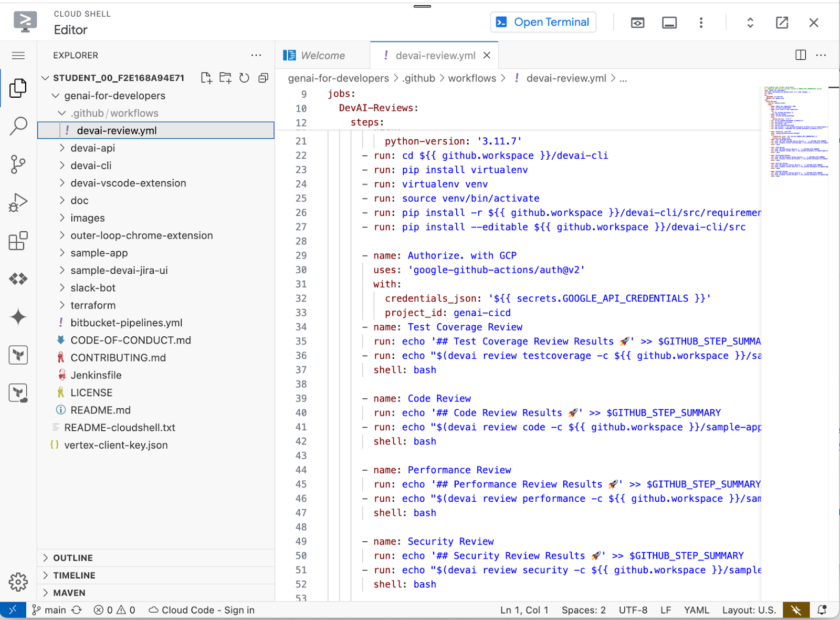This screenshot has width=840, height=620.
Task: Toggle the split editor layout
Action: [x=801, y=55]
